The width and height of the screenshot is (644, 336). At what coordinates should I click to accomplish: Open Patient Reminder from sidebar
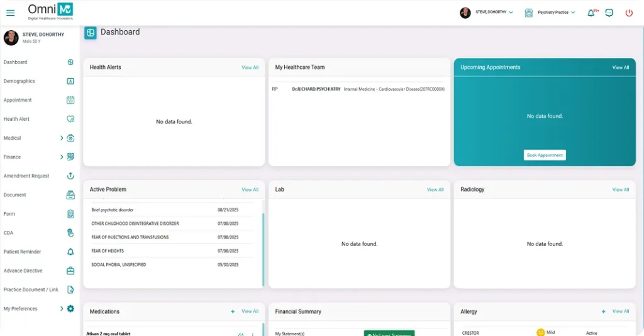[x=22, y=252]
